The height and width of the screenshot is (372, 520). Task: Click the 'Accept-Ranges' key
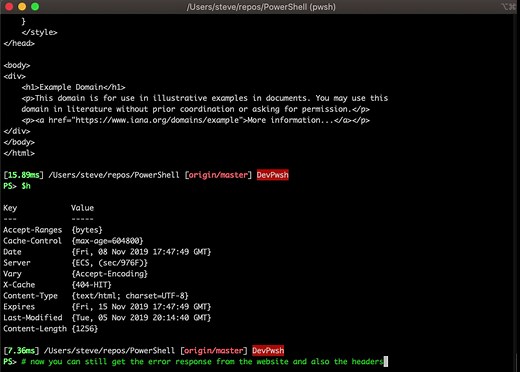pyautogui.click(x=33, y=230)
